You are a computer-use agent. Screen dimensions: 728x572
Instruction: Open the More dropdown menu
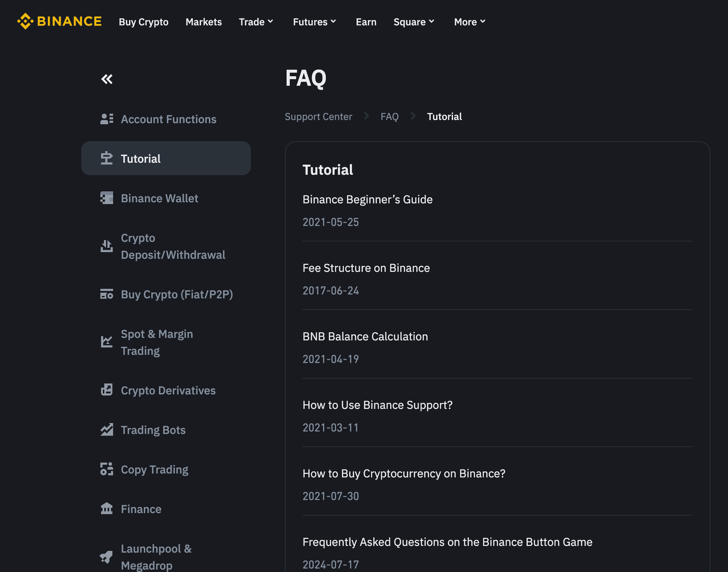tap(470, 22)
